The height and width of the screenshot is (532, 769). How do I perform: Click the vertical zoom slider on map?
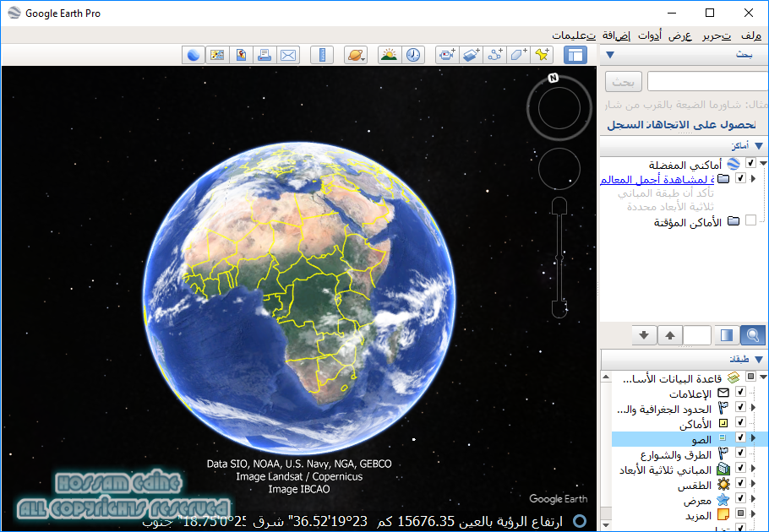[x=559, y=258]
